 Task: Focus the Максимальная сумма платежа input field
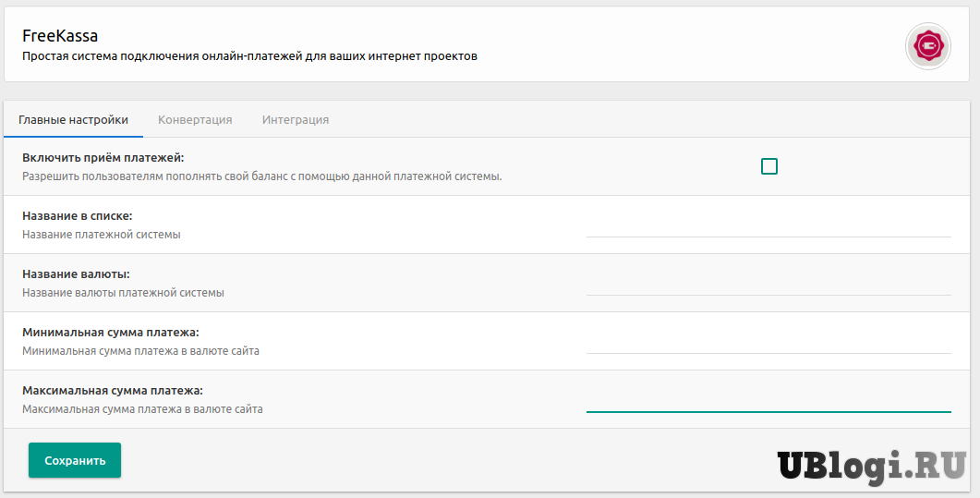(768, 400)
